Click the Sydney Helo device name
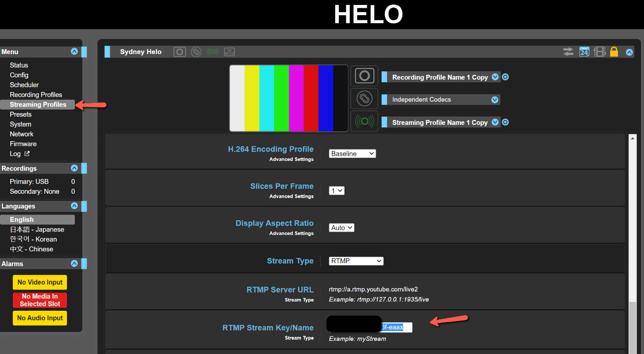This screenshot has height=354, width=644. pos(141,52)
